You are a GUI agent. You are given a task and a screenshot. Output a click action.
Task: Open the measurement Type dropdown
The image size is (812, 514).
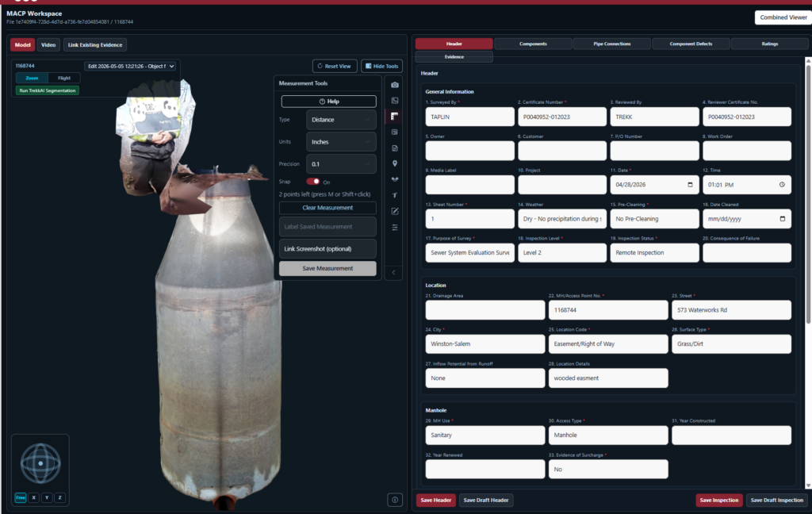(341, 120)
